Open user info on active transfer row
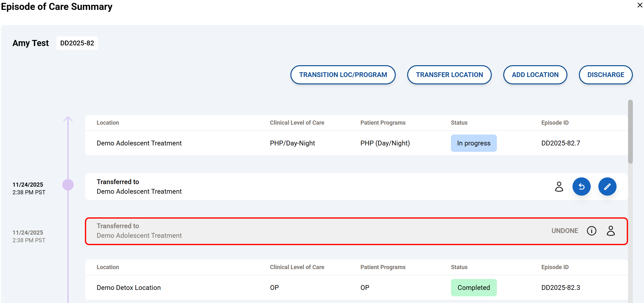The image size is (644, 303). point(559,187)
